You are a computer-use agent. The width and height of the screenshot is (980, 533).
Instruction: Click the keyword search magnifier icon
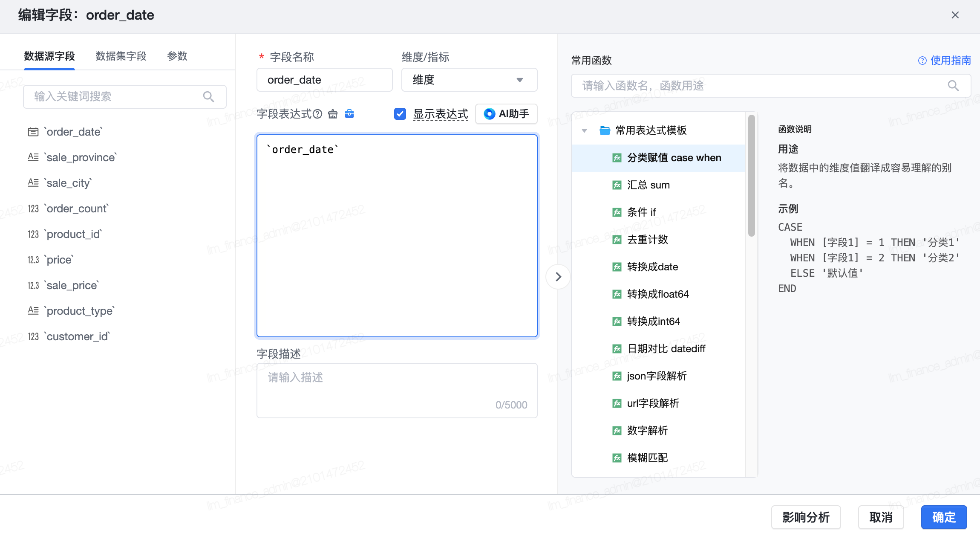pyautogui.click(x=208, y=97)
